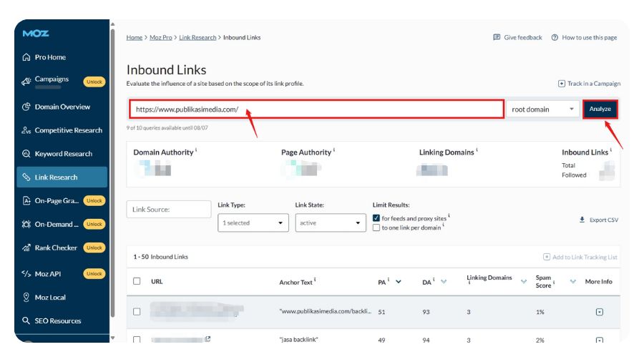Click the DA value 93
Image resolution: width=644 pixels, height=362 pixels.
point(426,312)
